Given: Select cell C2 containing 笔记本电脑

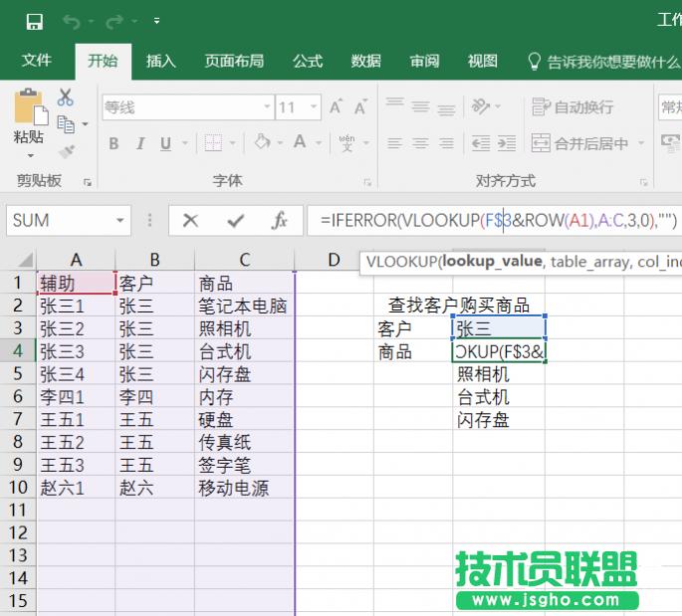Looking at the screenshot, I should coord(244,306).
